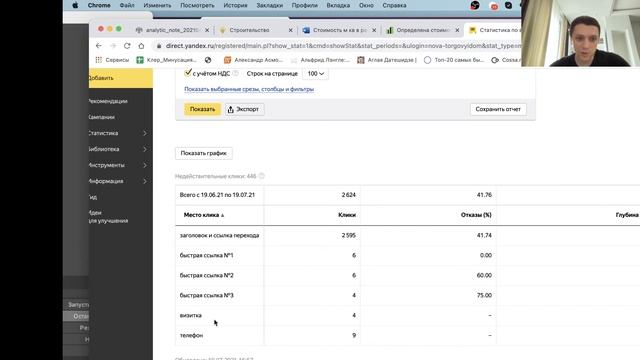
Task: Open Строк на странице 100 dropdown
Action: coord(316,73)
